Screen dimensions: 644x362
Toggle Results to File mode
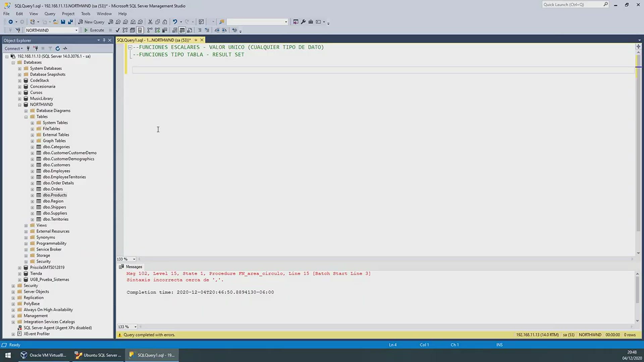click(x=190, y=30)
